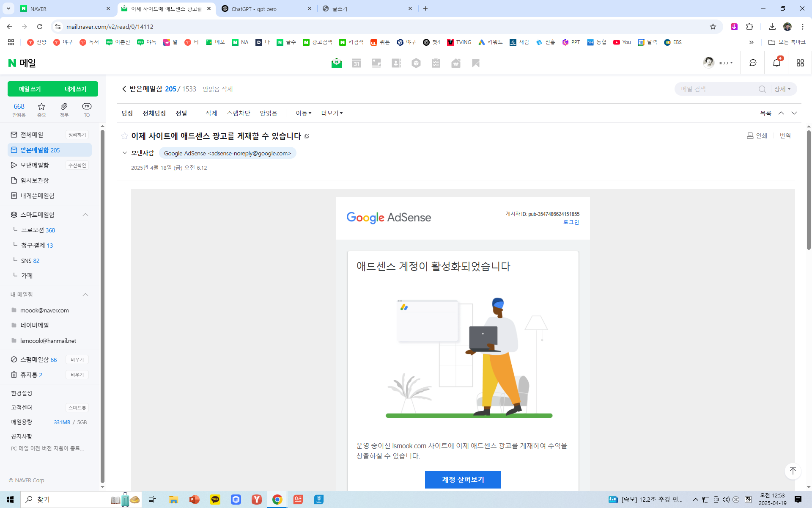Mark message as unread with 안읽음

tap(268, 113)
